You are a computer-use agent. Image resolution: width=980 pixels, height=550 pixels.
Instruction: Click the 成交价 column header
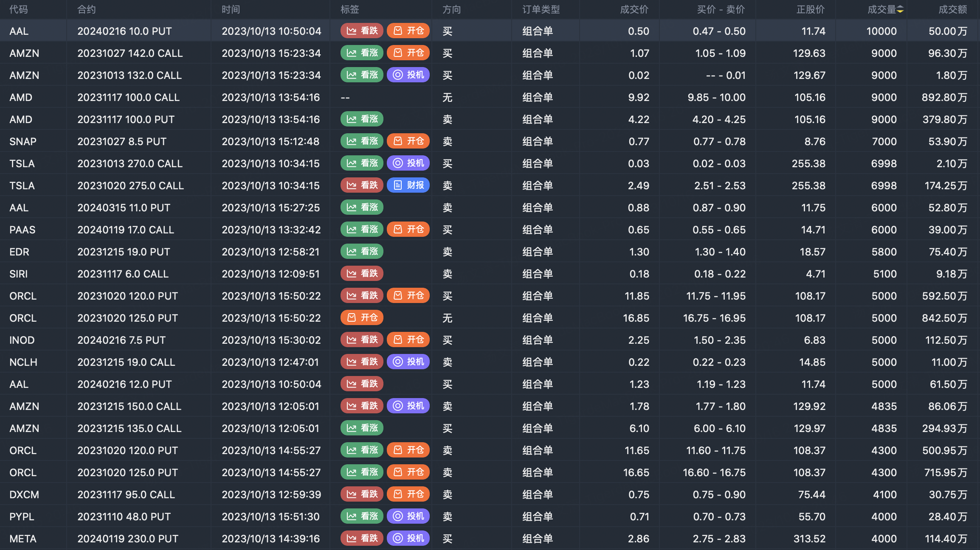634,9
